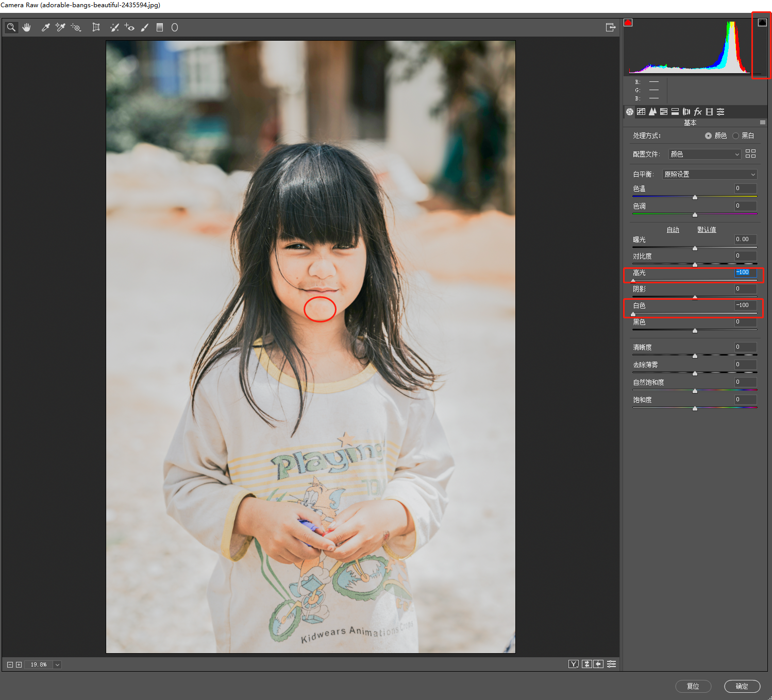Click the 对比度 contrast value field
The width and height of the screenshot is (772, 700).
pos(746,256)
